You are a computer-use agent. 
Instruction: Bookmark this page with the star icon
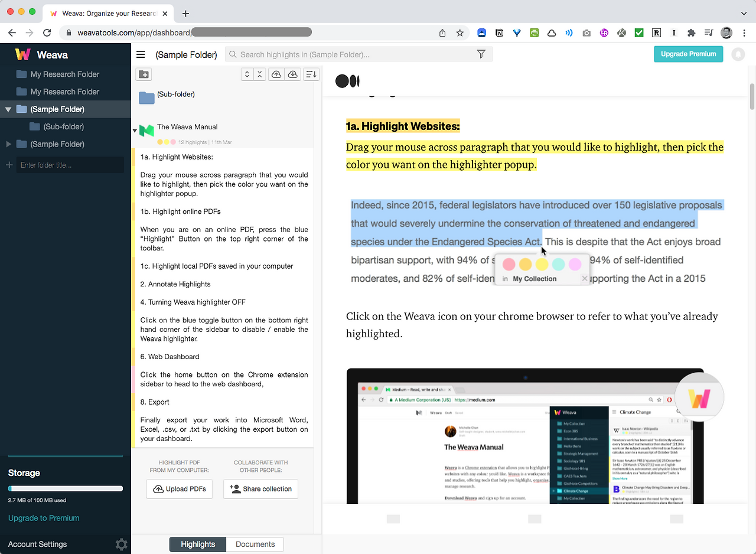point(460,33)
